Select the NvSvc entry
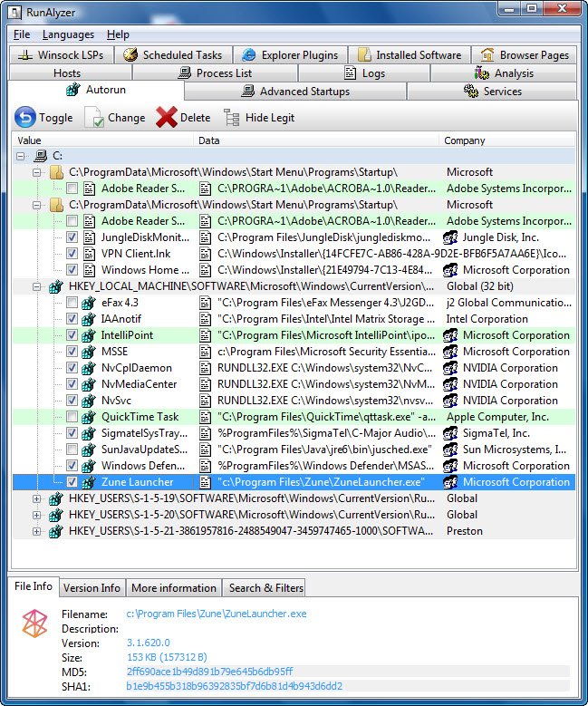The image size is (588, 706). pos(294,401)
